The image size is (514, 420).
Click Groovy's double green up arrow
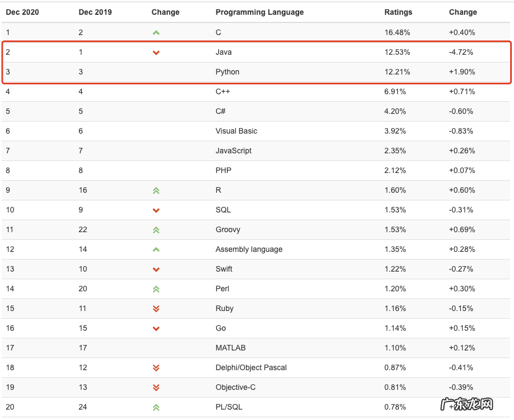pyautogui.click(x=156, y=230)
